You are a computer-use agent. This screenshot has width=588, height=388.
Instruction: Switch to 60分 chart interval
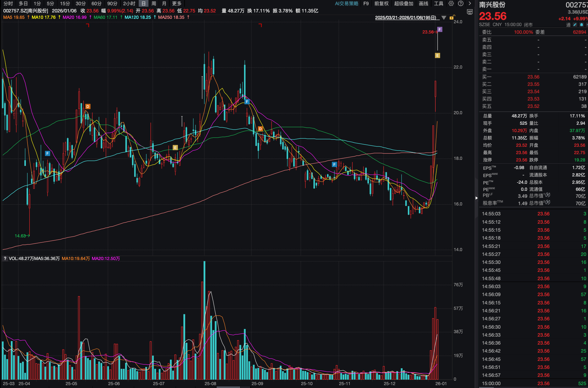coord(96,4)
